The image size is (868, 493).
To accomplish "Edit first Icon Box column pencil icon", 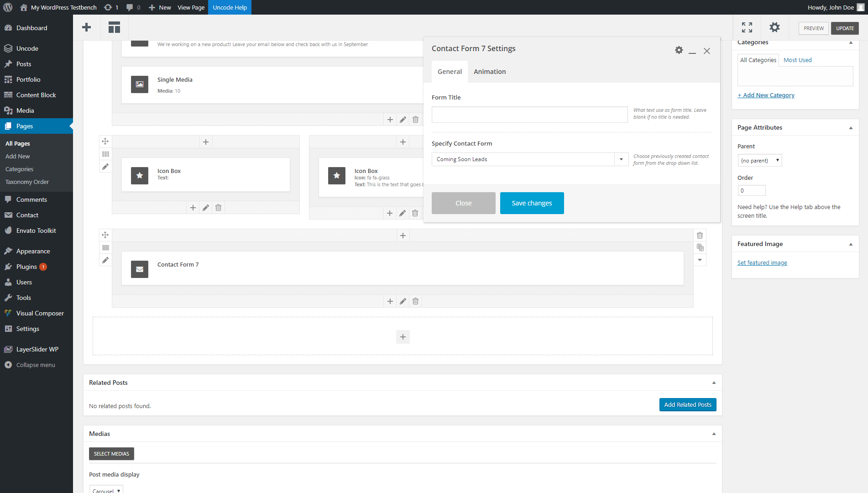I will tap(206, 208).
